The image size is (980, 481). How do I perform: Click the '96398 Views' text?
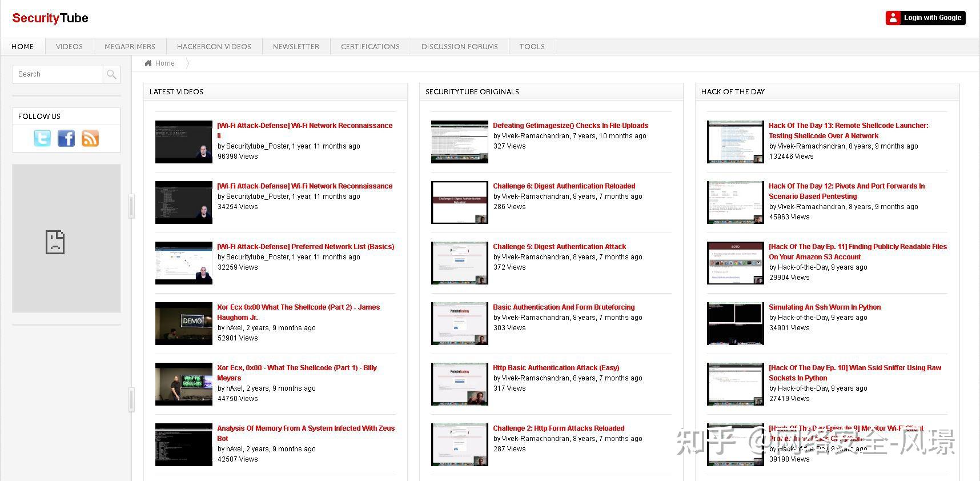click(x=238, y=157)
